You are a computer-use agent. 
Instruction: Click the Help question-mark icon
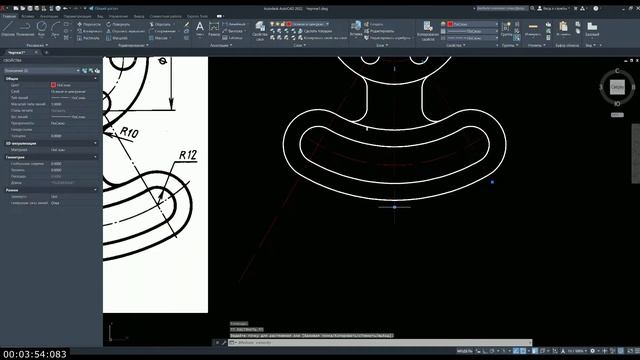596,8
